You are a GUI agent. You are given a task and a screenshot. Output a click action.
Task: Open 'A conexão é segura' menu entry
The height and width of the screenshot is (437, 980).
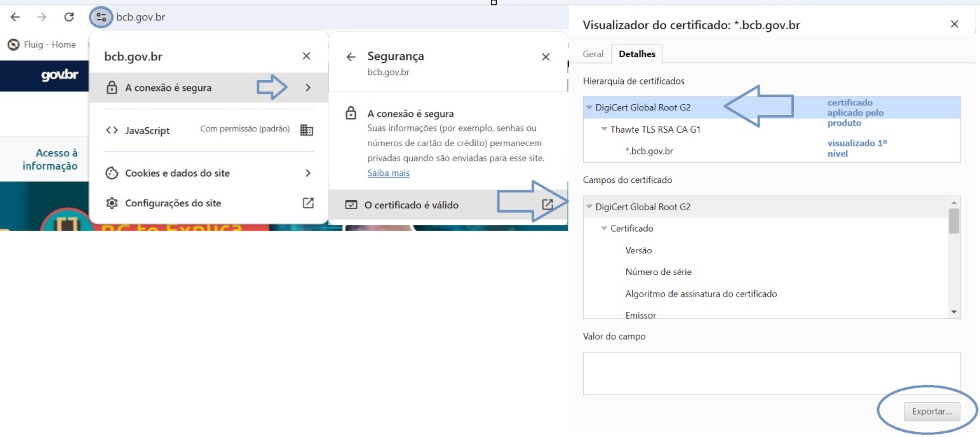(x=209, y=88)
